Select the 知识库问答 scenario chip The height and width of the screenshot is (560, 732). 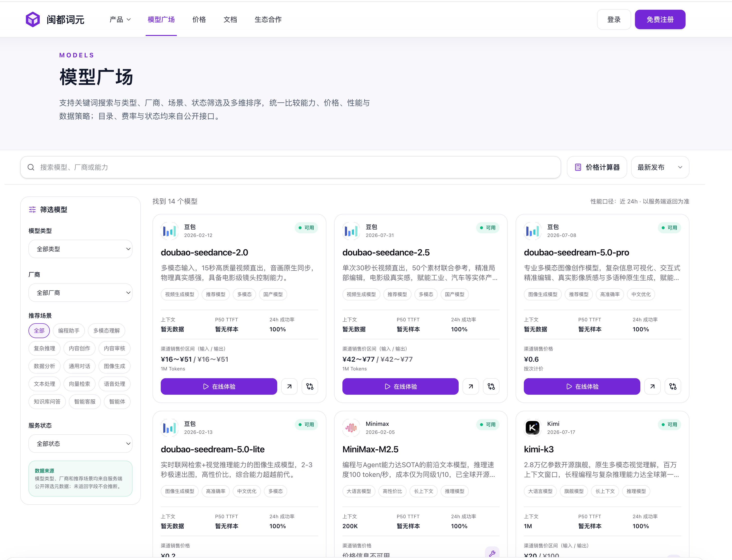point(47,402)
